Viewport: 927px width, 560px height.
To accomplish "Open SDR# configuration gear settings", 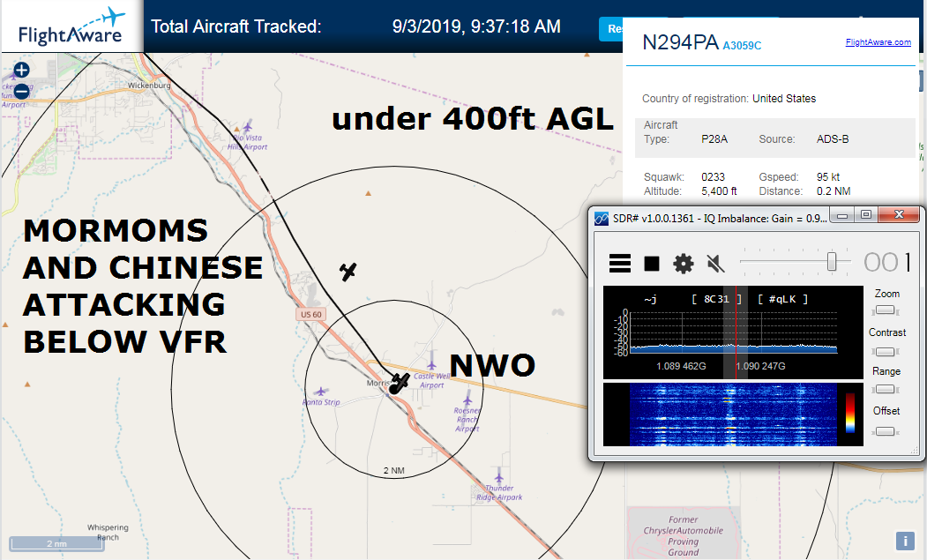I will 684,263.
